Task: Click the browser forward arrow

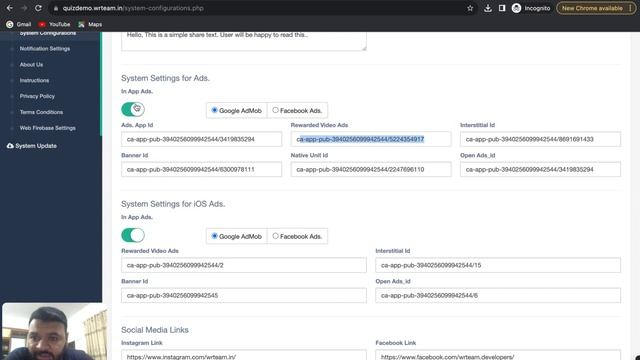Action: [24, 8]
